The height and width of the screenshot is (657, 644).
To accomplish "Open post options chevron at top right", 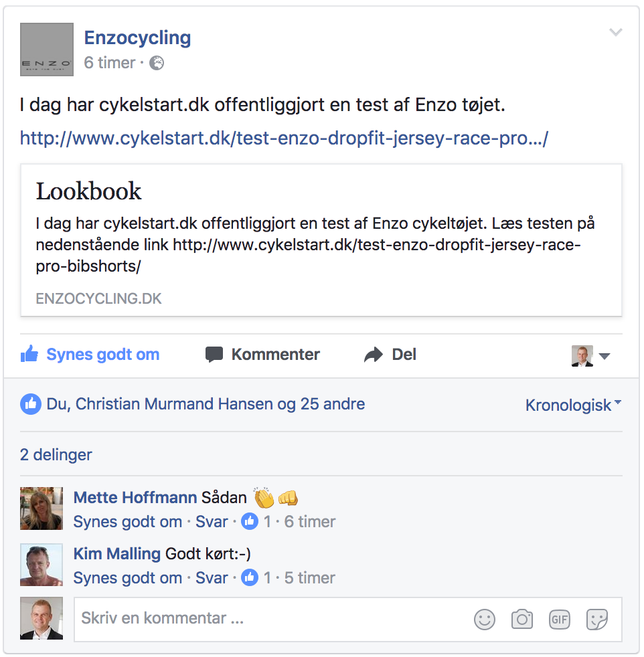I will [x=615, y=32].
